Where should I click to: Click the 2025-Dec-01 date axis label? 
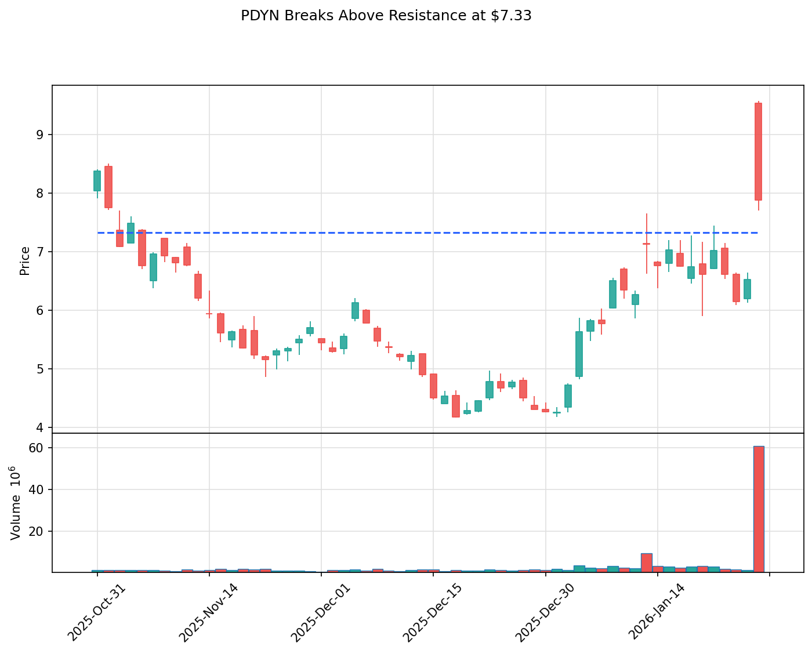tap(321, 611)
